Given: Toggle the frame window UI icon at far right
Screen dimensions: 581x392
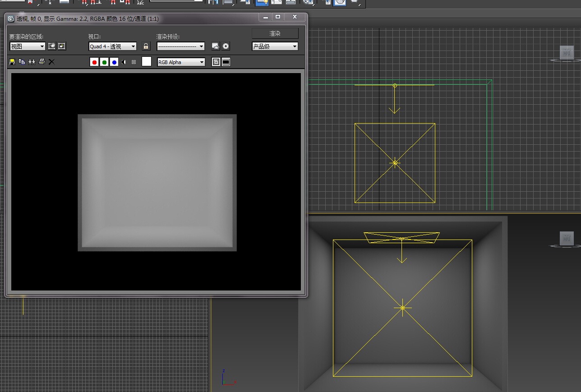Looking at the screenshot, I should 226,62.
